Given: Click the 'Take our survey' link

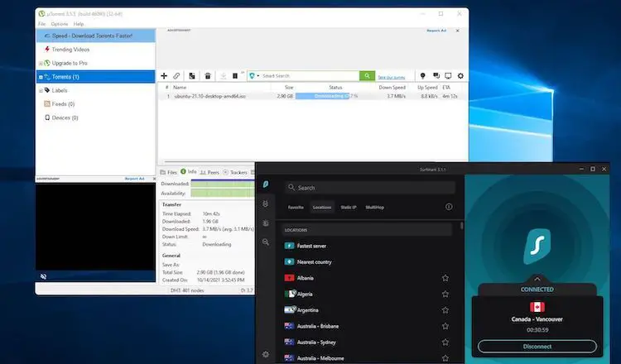Looking at the screenshot, I should tap(392, 78).
